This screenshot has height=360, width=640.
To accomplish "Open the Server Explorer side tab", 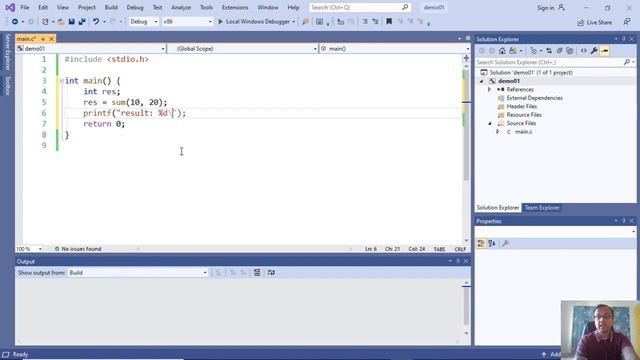I will (x=7, y=52).
